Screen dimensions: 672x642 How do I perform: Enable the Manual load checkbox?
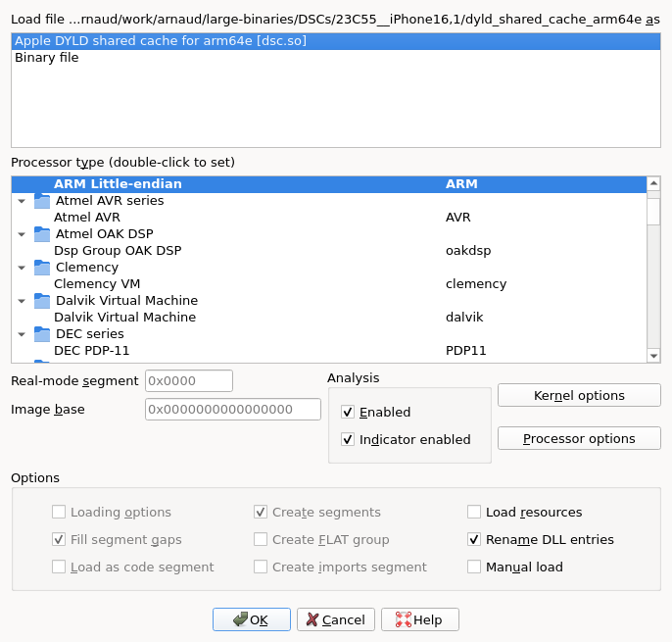(474, 567)
